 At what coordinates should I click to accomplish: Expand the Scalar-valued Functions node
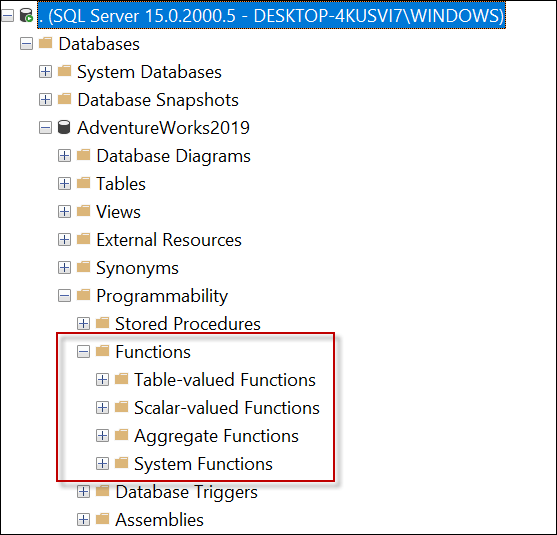coord(102,407)
